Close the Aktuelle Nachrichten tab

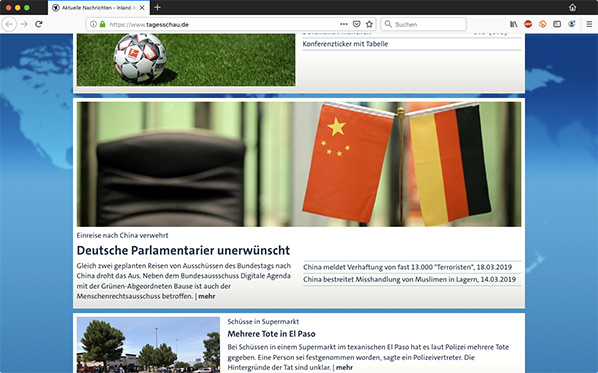coord(142,8)
